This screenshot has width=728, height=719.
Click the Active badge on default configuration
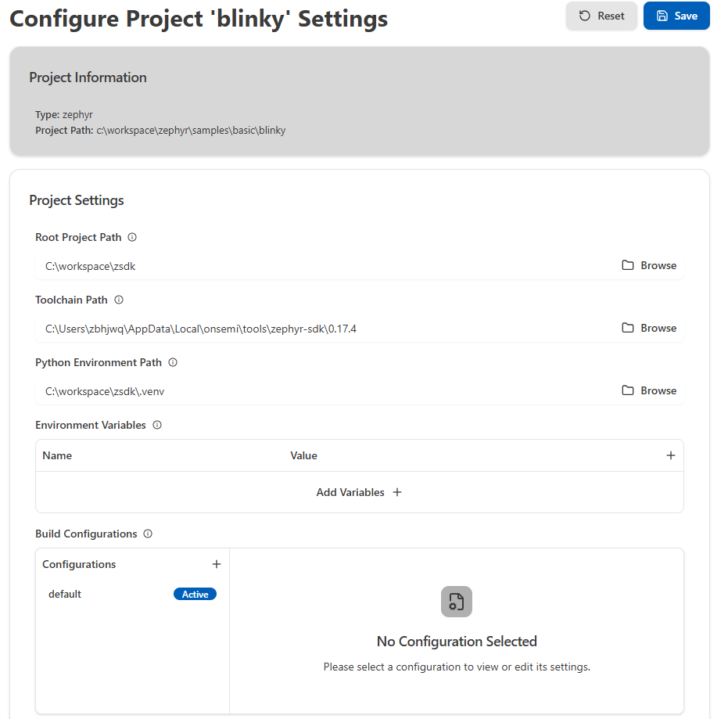pyautogui.click(x=195, y=594)
